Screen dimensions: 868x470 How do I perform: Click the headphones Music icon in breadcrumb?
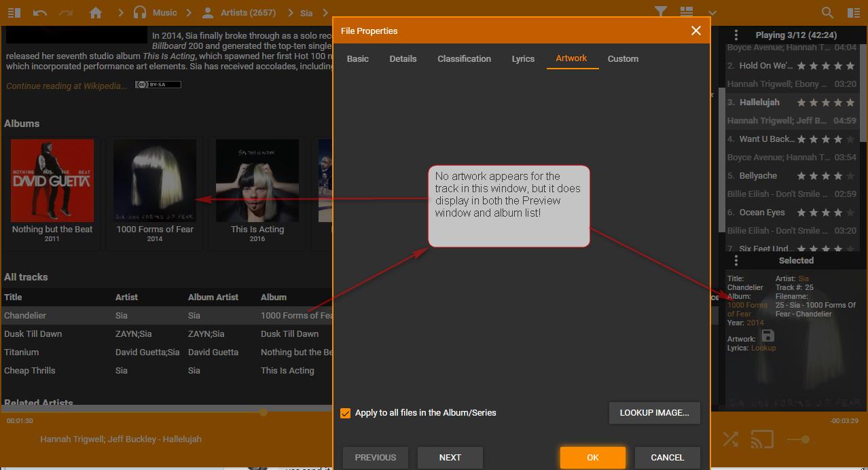[140, 13]
